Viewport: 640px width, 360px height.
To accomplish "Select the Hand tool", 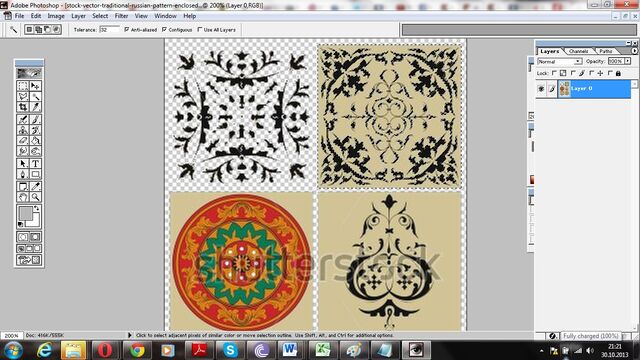I will click(x=23, y=197).
